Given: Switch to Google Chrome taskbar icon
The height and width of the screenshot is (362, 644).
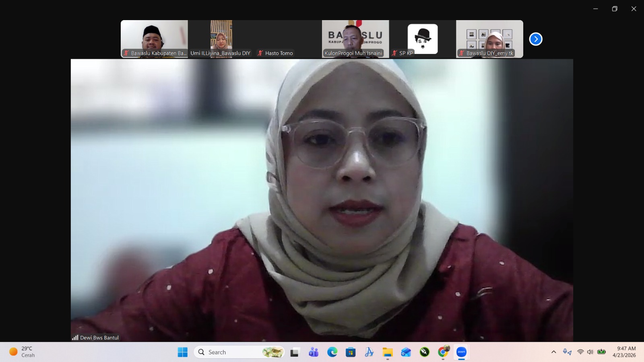Looking at the screenshot, I should click(x=443, y=352).
